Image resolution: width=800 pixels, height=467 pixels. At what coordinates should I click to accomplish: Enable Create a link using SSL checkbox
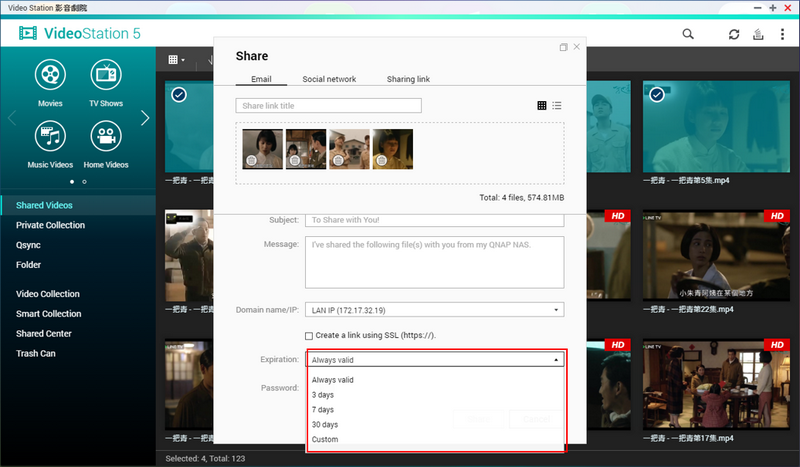point(309,336)
